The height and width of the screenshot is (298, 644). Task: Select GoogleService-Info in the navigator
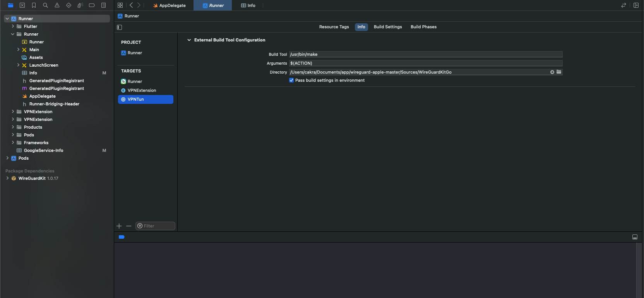[43, 150]
